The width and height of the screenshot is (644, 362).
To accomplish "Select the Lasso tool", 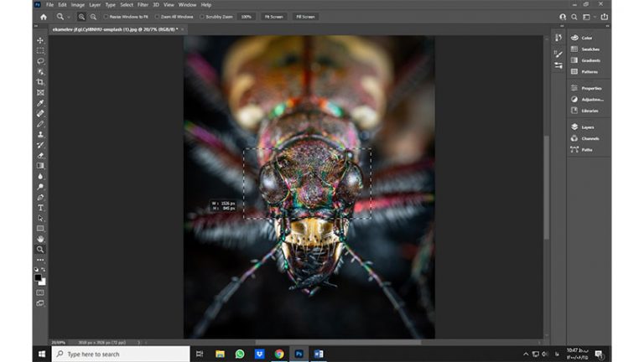I will (x=40, y=61).
